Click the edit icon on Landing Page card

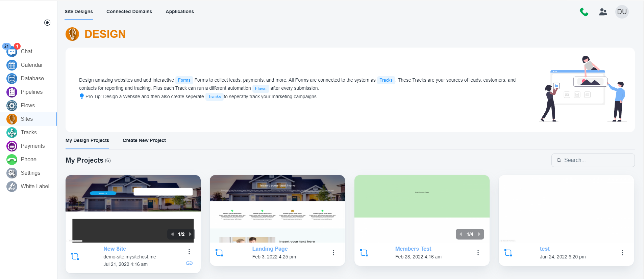click(x=219, y=253)
